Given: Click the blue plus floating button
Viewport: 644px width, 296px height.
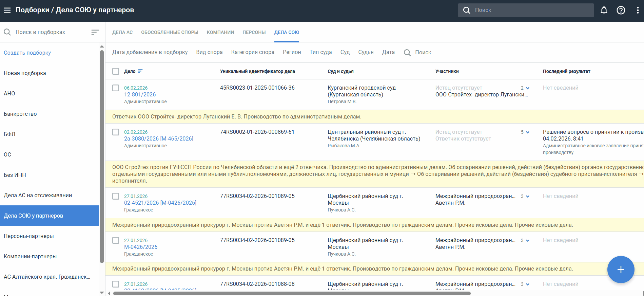Looking at the screenshot, I should click(621, 270).
